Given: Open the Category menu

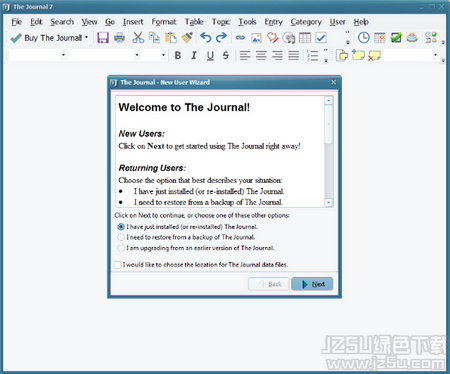Looking at the screenshot, I should (306, 22).
